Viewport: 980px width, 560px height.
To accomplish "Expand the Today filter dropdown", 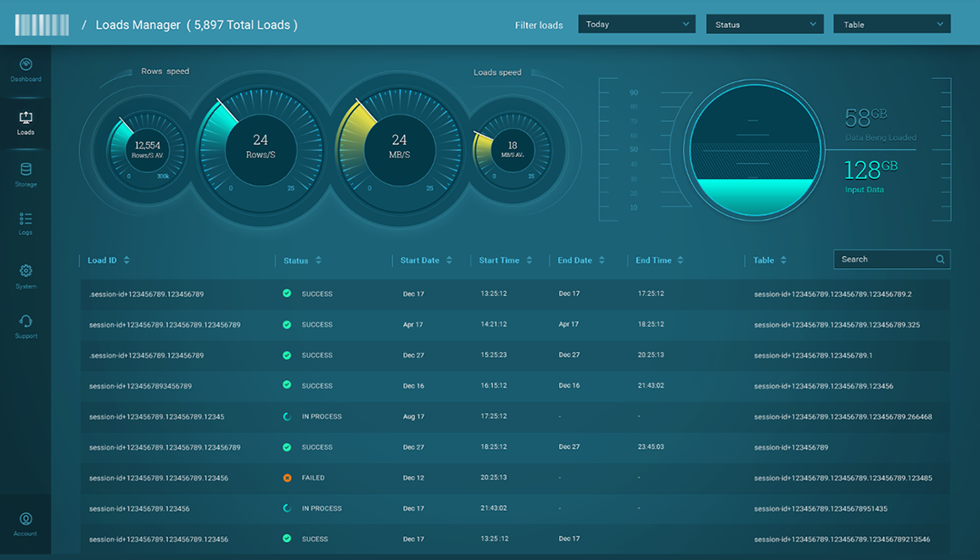I will (636, 25).
